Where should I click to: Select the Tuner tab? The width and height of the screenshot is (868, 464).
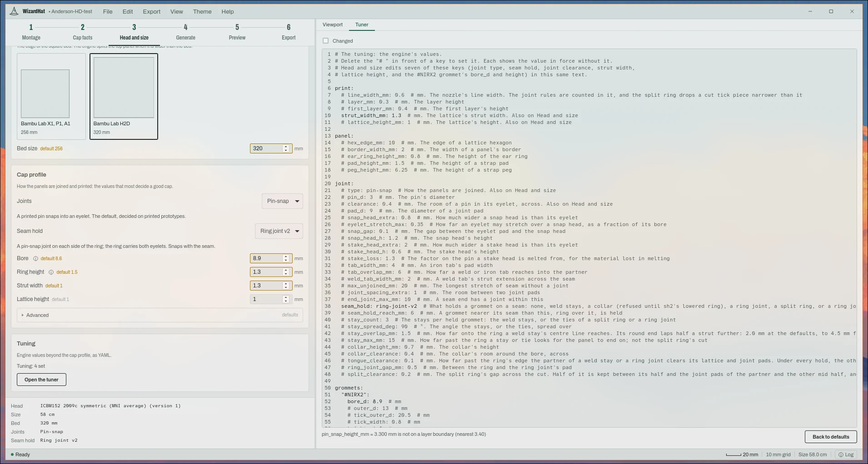362,25
